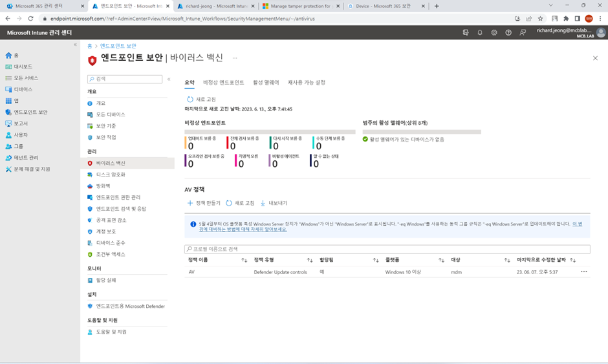
Task: Open 디바이스 in left navigation
Action: click(19, 89)
